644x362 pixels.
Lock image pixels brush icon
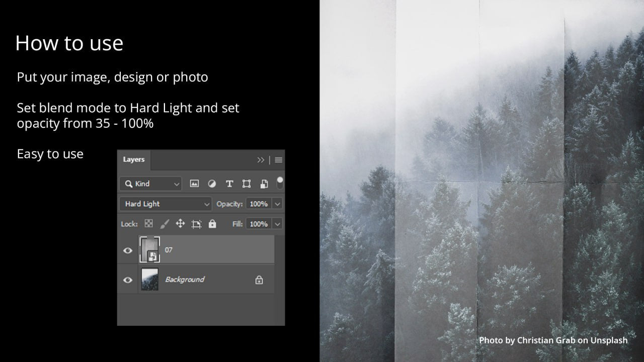click(164, 224)
